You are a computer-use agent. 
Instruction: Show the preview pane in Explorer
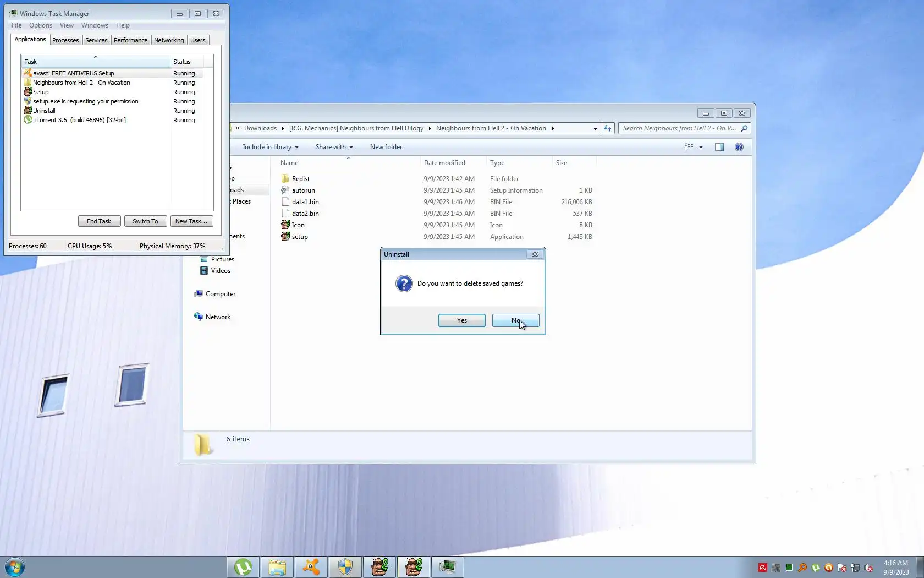[x=719, y=147]
